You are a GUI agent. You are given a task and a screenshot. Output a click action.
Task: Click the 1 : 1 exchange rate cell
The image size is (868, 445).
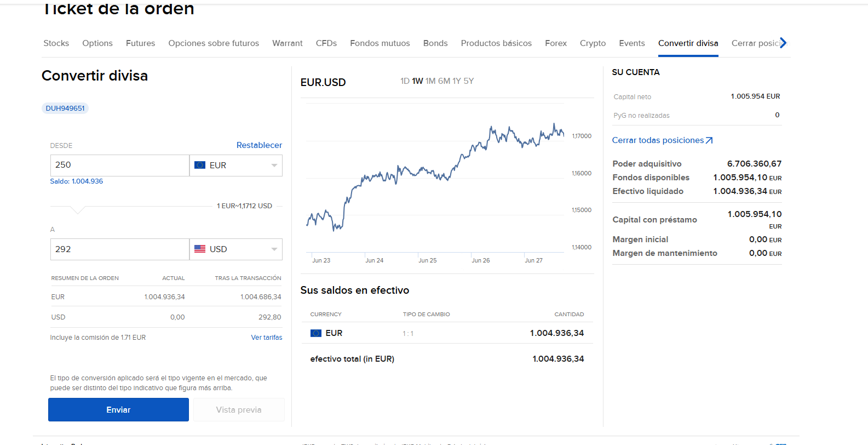tap(408, 333)
